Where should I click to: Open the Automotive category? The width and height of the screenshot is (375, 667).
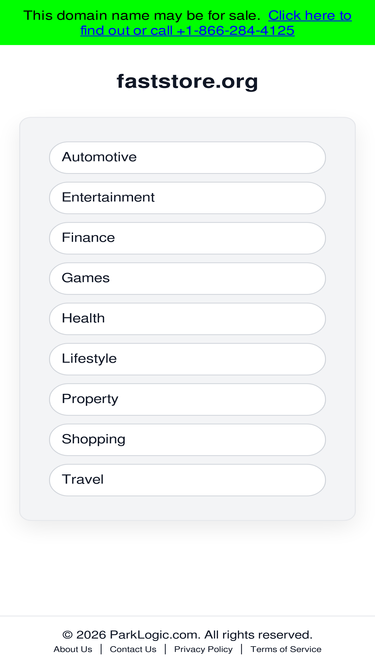pos(188,157)
